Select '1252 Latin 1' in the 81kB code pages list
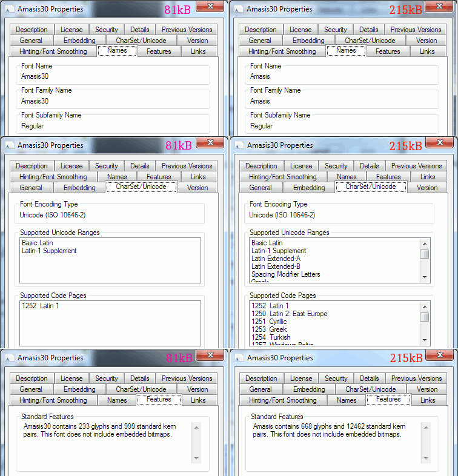Image resolution: width=458 pixels, height=476 pixels. (x=41, y=306)
